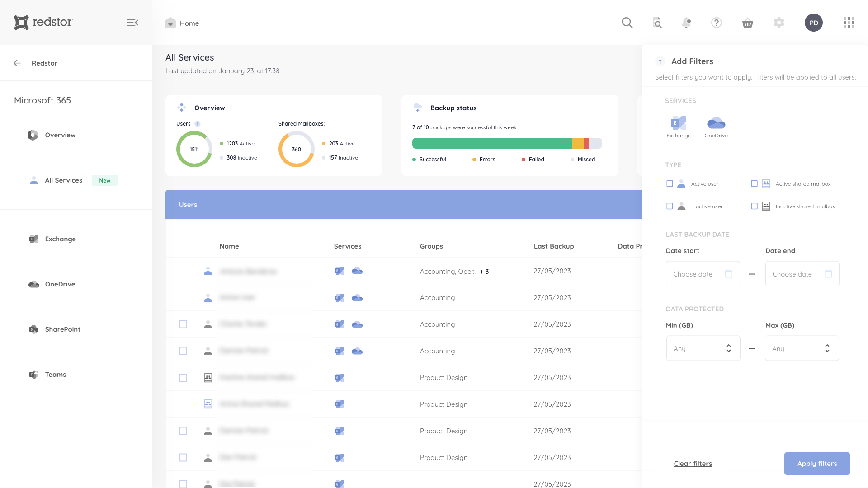Open the search magnifier icon

tap(627, 23)
